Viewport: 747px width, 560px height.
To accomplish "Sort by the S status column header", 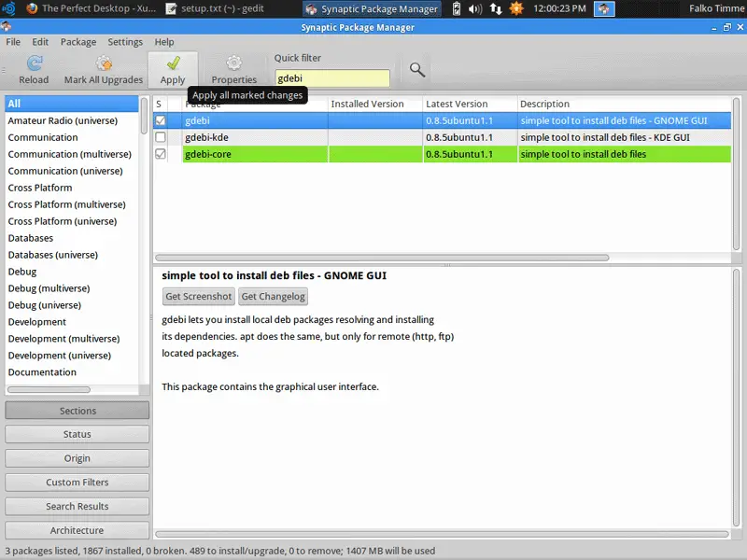I will point(159,104).
